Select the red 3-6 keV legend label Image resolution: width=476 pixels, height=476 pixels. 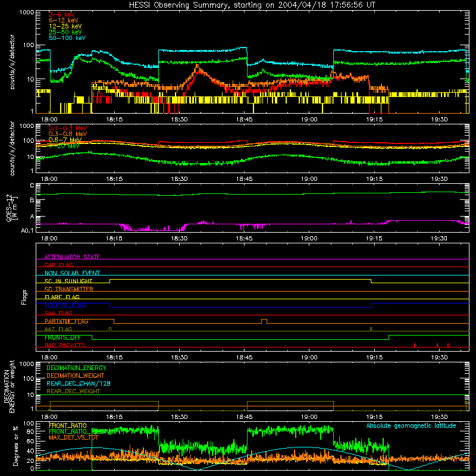[x=61, y=14]
